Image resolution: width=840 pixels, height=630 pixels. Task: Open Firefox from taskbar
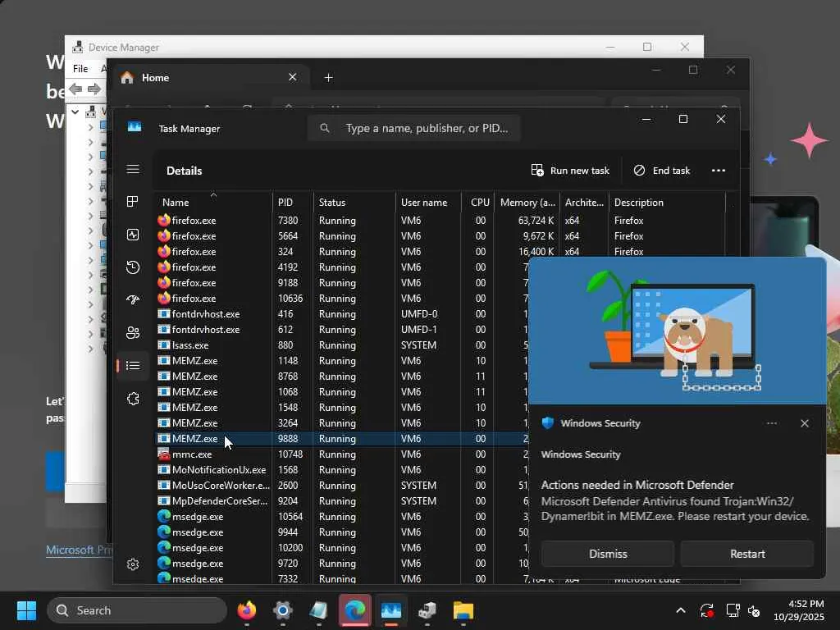[246, 610]
